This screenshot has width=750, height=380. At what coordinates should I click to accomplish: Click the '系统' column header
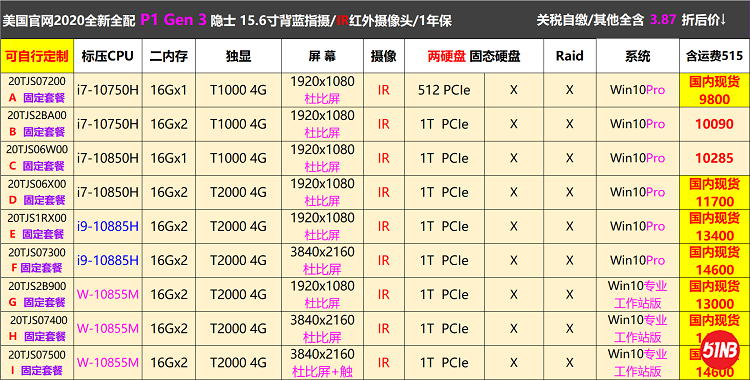click(x=638, y=56)
